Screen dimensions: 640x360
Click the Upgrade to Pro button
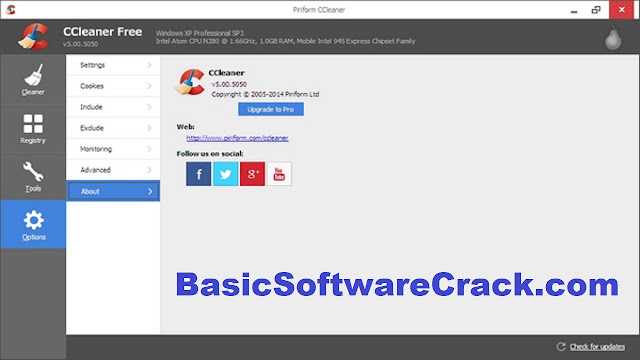tap(271, 109)
